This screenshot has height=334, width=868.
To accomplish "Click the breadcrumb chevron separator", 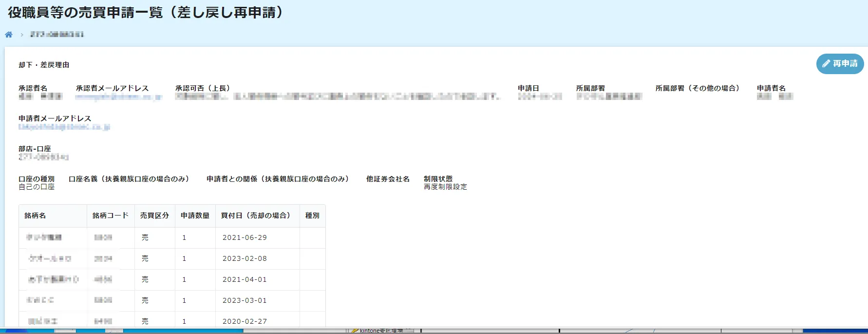I will 22,35.
